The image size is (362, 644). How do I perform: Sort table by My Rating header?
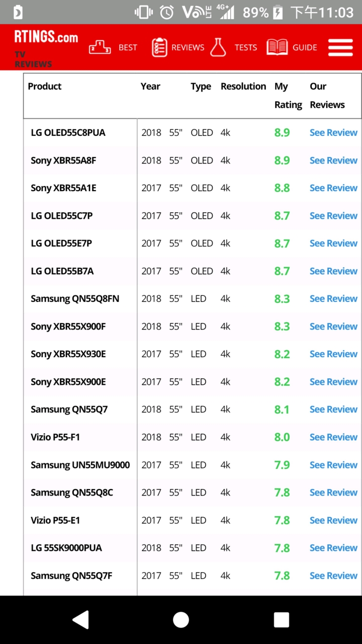point(288,96)
